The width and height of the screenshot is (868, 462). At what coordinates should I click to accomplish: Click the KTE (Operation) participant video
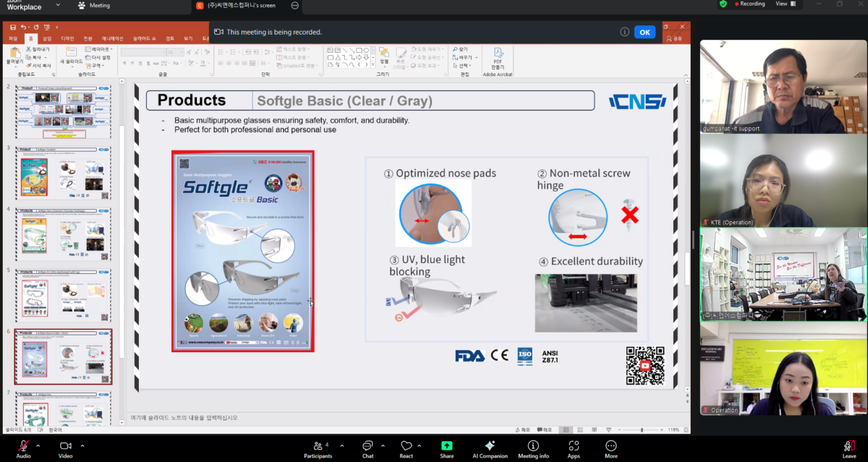pos(783,181)
